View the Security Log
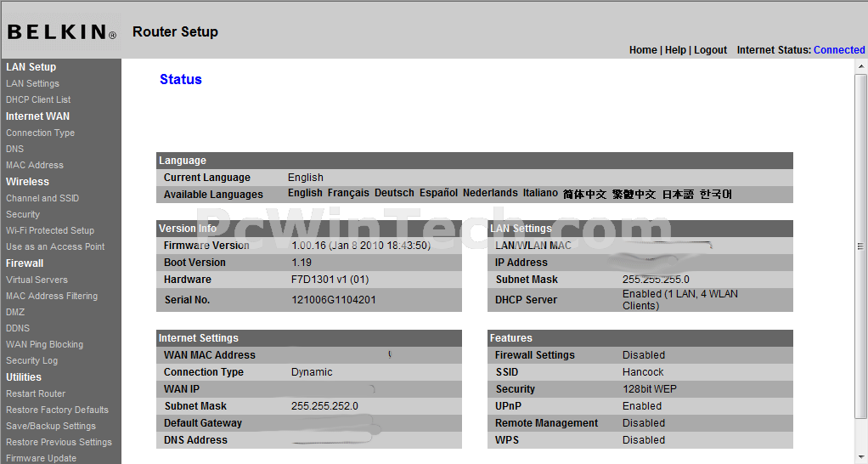The height and width of the screenshot is (464, 868). pos(31,360)
